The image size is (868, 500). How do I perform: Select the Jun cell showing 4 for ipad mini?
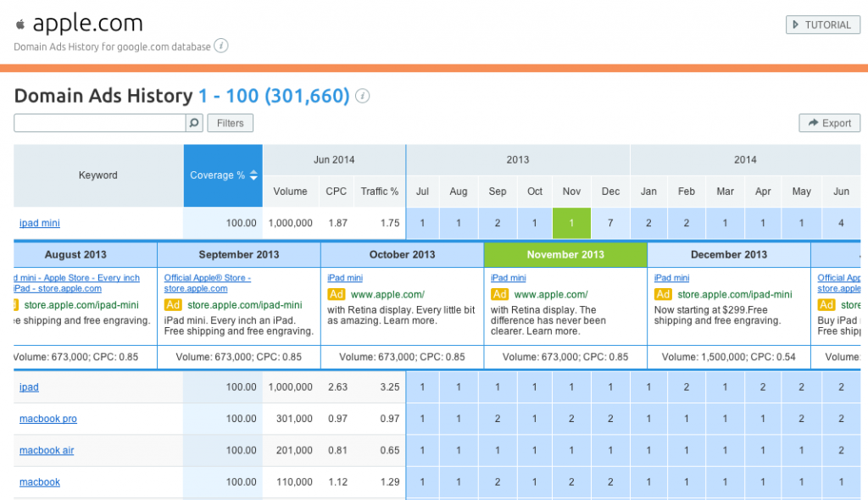(842, 223)
